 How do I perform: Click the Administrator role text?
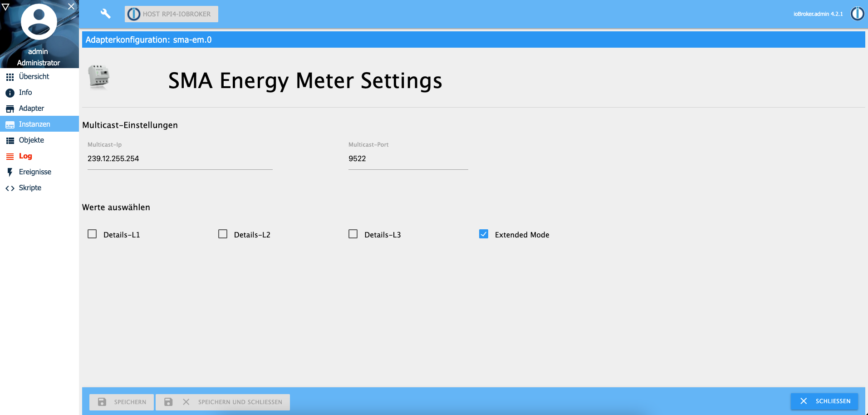(39, 63)
